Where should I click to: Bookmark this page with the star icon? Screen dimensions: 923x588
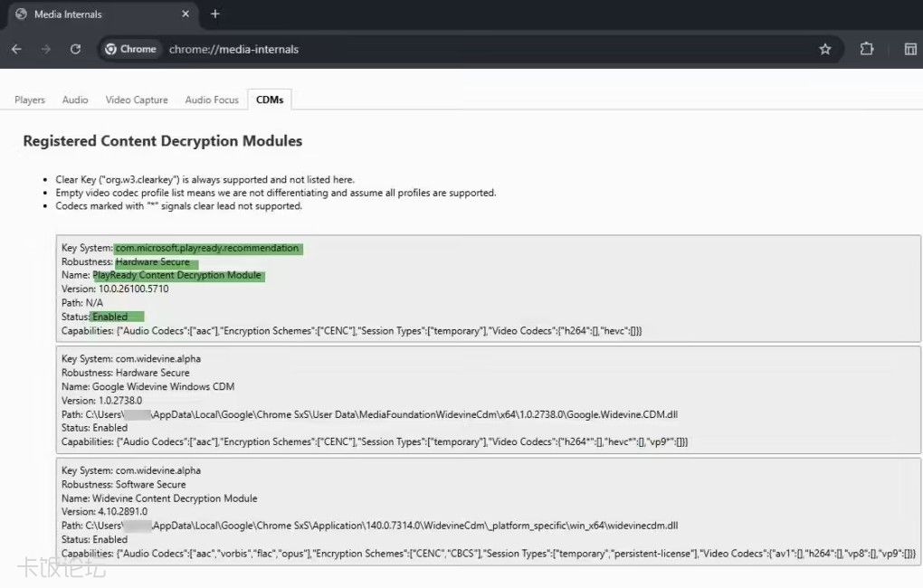click(824, 49)
